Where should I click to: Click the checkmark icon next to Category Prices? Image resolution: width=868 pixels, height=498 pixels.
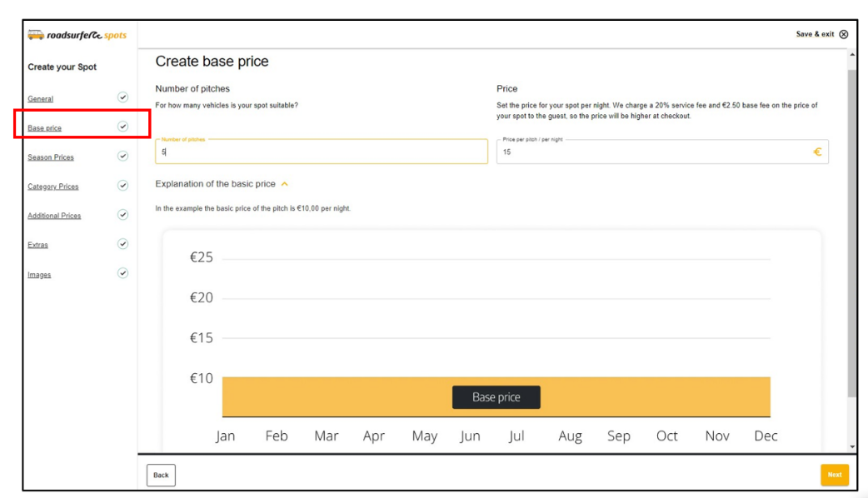(x=123, y=186)
